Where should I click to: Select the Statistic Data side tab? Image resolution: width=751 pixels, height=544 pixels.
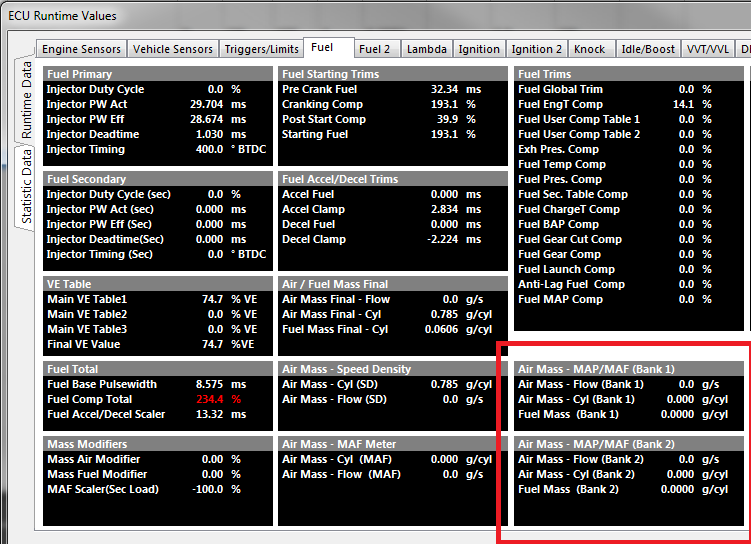26,187
